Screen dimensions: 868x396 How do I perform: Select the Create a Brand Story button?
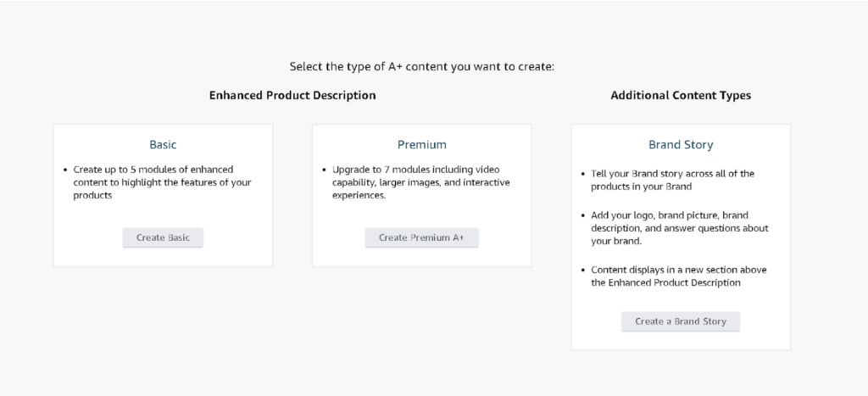680,321
